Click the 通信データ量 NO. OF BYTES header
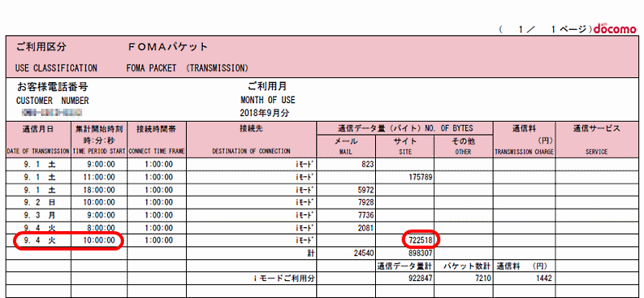This screenshot has height=298, width=644. click(405, 128)
